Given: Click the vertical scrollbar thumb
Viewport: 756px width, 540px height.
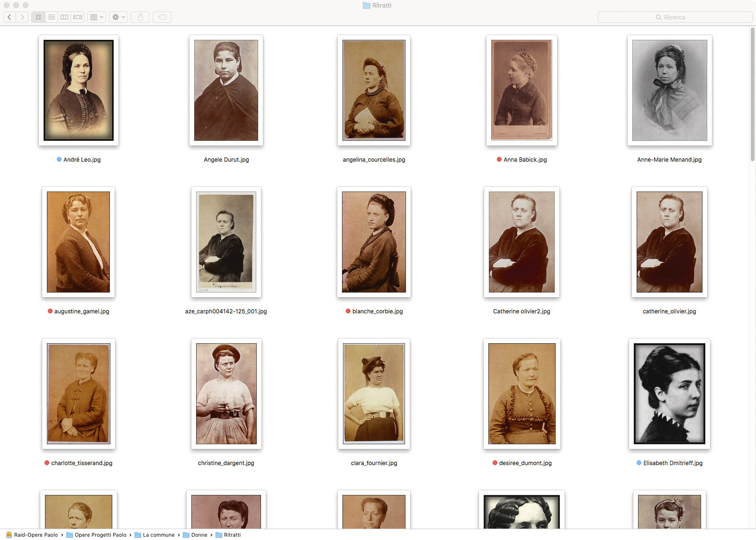Looking at the screenshot, I should coord(752,95).
